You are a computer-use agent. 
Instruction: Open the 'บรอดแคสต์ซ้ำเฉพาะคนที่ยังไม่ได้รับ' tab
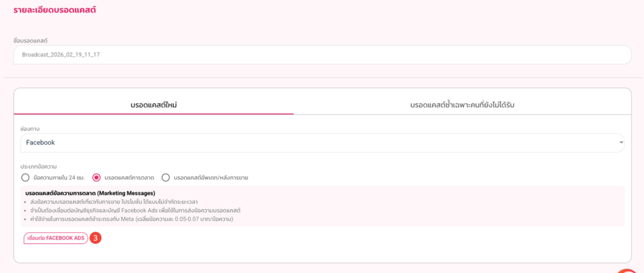tap(467, 104)
